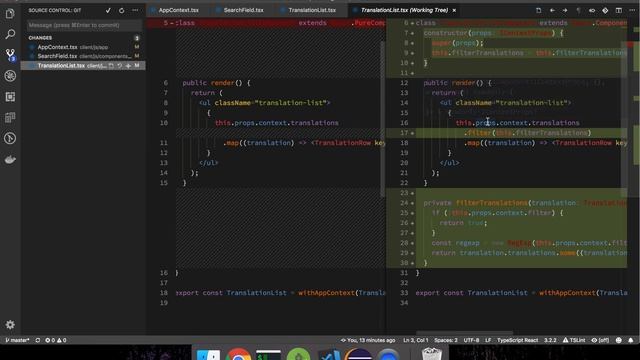Open editor more actions ellipsis
This screenshot has width=640, height=360.
pyautogui.click(x=632, y=10)
